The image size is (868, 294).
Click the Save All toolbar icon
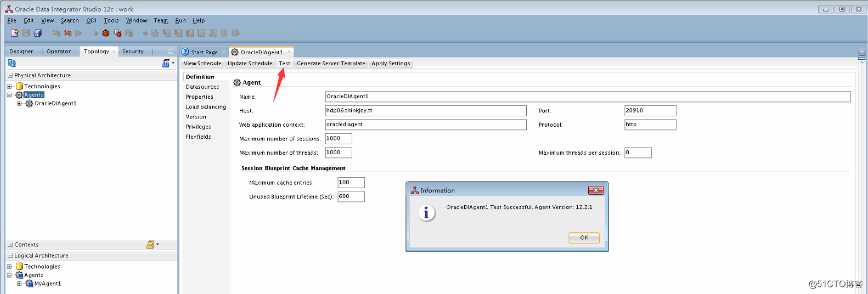tap(38, 33)
